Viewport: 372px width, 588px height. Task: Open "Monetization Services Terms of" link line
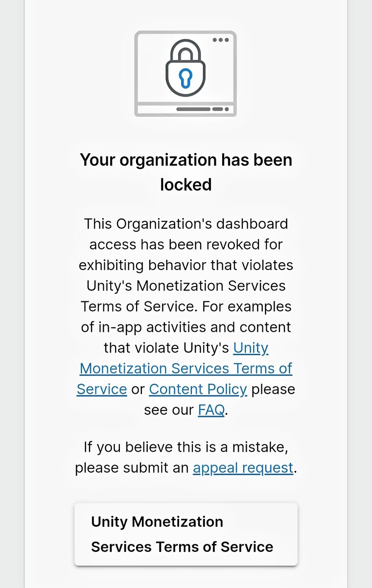(x=186, y=368)
